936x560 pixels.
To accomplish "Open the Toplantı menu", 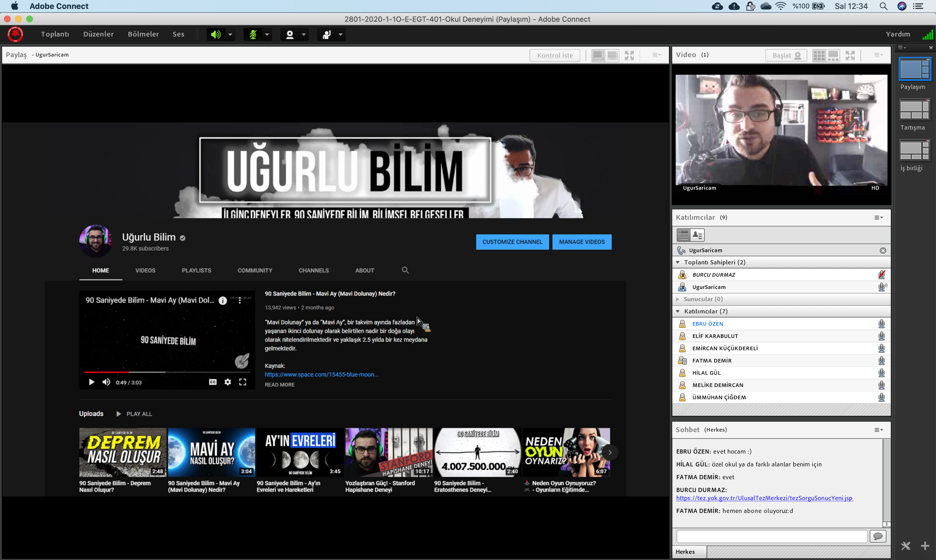I will 55,34.
